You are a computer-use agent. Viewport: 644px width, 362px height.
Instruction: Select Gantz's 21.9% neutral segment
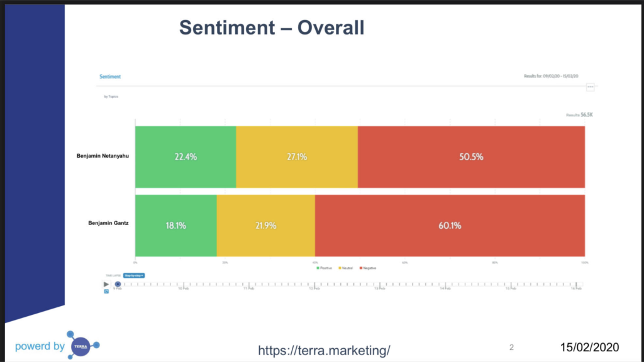pos(266,226)
